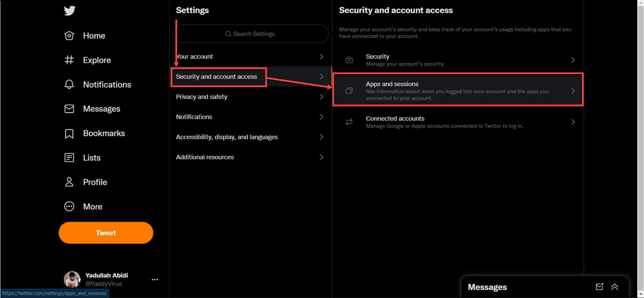Open Notifications using the bell icon
Screen dimensions: 644x298
click(70, 84)
